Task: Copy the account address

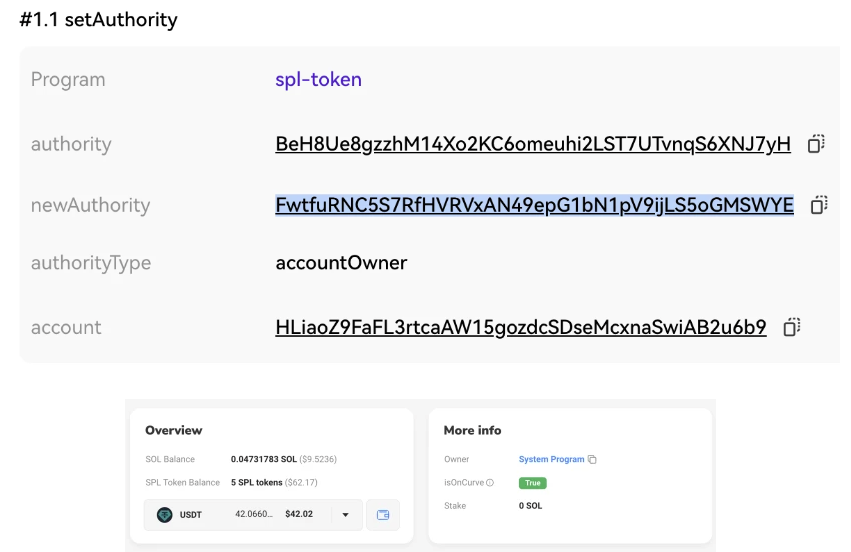Action: [x=792, y=327]
